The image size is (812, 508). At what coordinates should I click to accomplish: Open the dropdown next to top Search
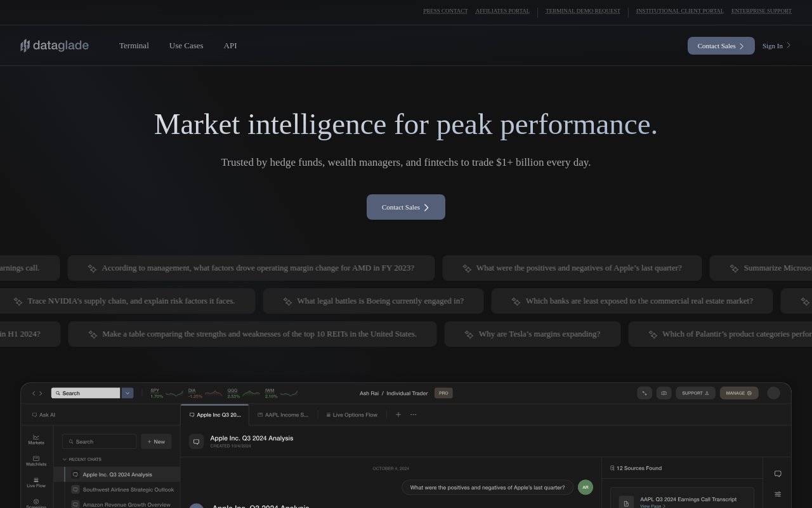[128, 393]
